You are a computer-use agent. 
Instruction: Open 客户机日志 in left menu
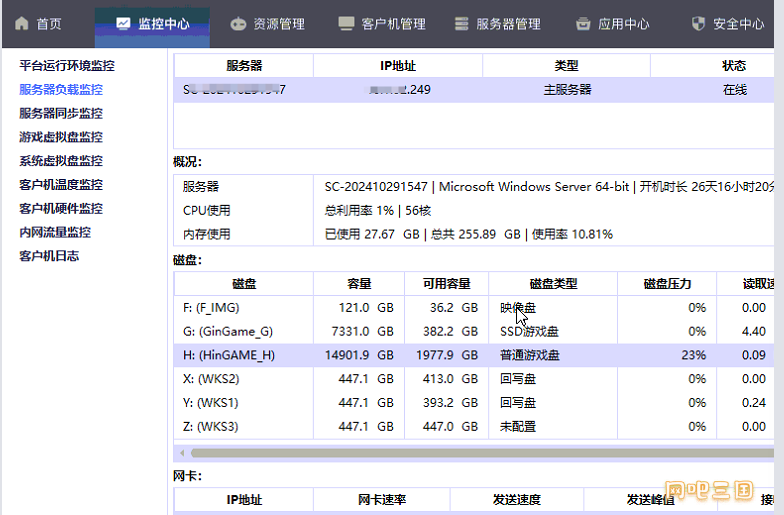pos(49,256)
